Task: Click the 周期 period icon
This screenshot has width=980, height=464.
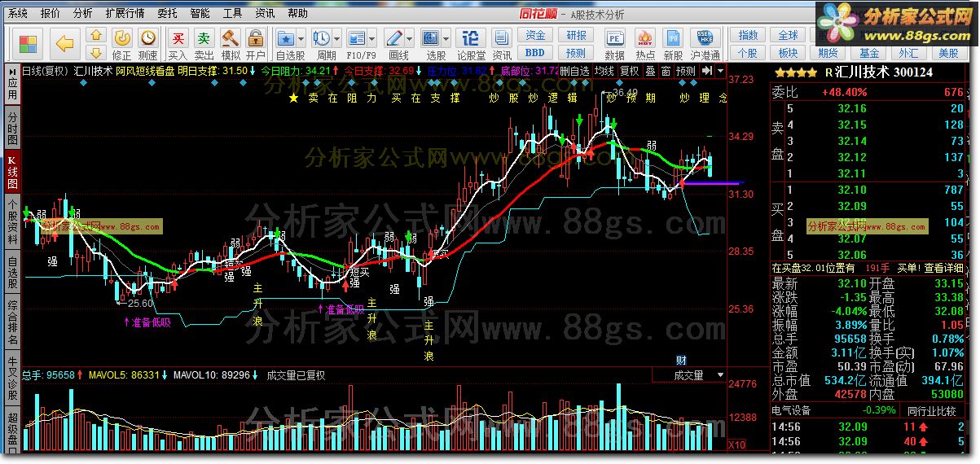Action: [322, 37]
